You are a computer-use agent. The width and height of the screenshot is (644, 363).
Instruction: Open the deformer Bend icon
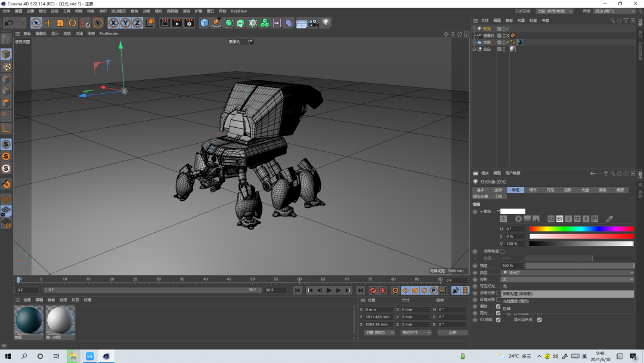click(x=289, y=23)
